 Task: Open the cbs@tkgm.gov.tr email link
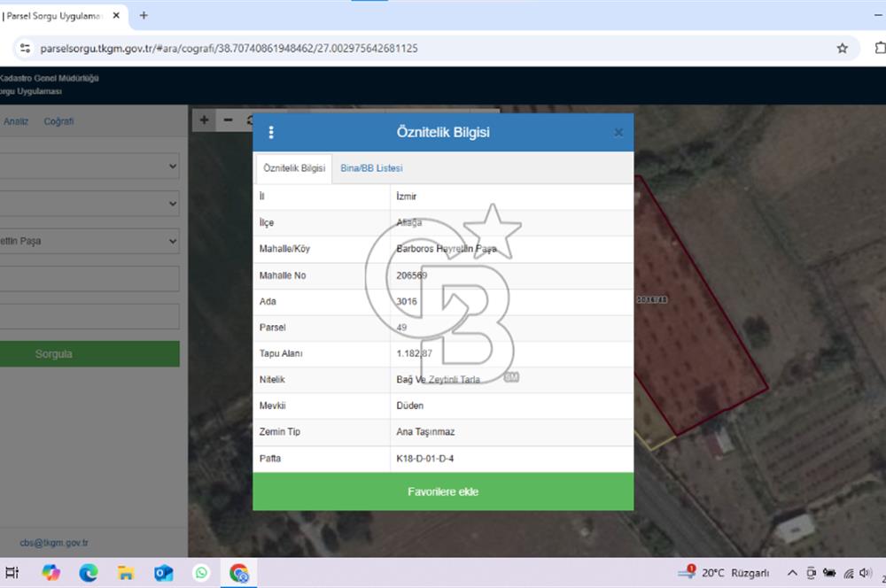[54, 543]
